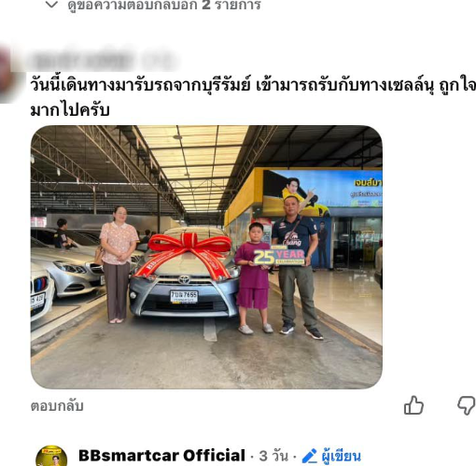Click the 25 YEAR sign in photo
The height and width of the screenshot is (466, 476).
279,257
